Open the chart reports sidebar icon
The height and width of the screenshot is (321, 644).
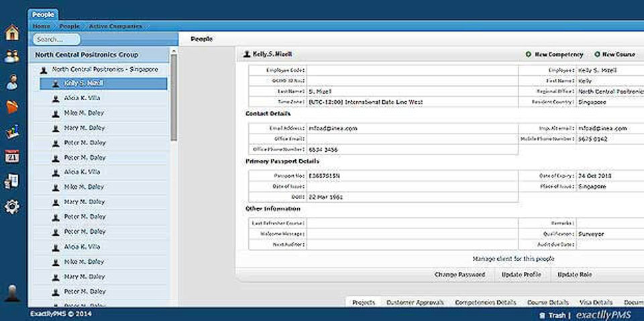coord(12,132)
